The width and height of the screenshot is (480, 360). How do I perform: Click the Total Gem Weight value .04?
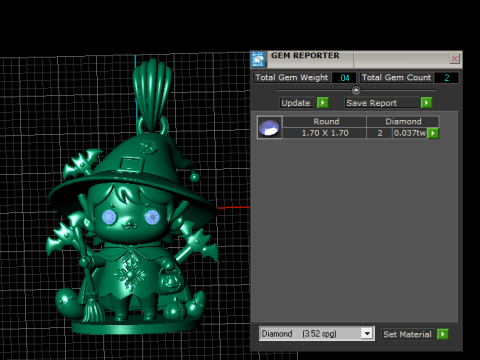pos(344,78)
